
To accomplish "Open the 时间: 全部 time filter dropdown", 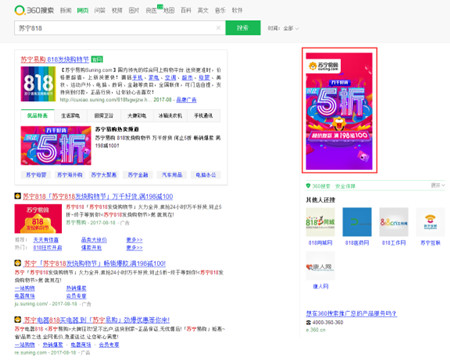I will click(x=283, y=28).
